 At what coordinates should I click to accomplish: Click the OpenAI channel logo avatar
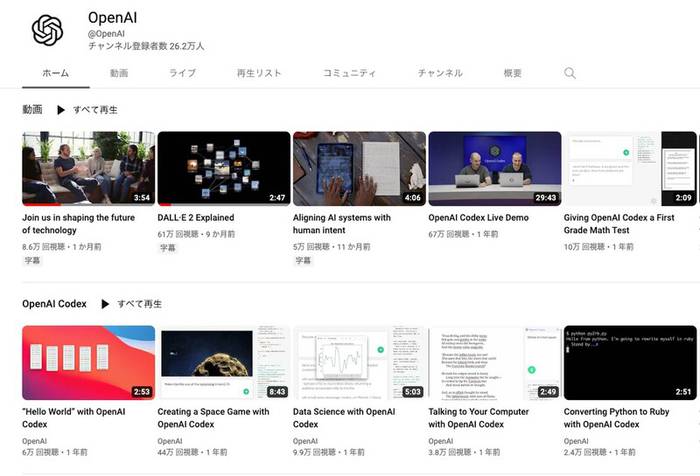click(x=47, y=30)
